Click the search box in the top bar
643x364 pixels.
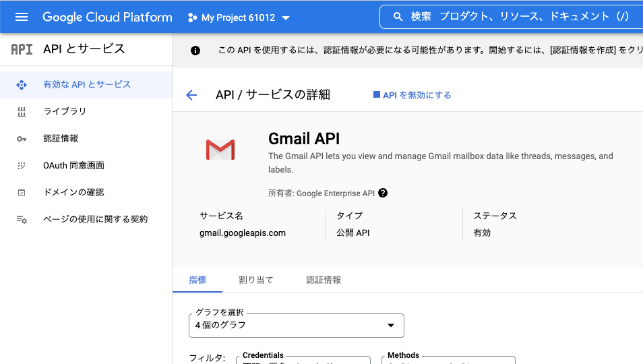click(512, 17)
